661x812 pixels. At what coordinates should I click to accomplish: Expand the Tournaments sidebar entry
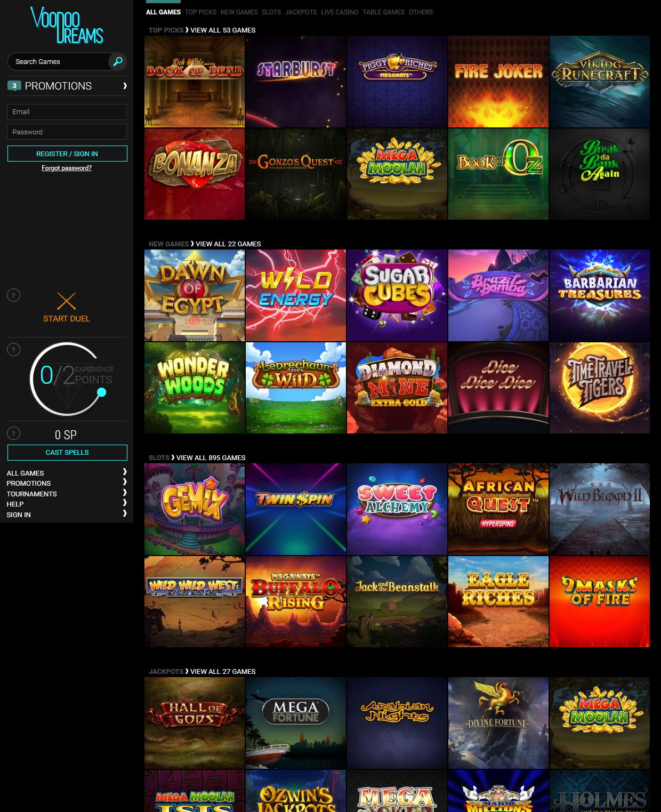pyautogui.click(x=125, y=493)
